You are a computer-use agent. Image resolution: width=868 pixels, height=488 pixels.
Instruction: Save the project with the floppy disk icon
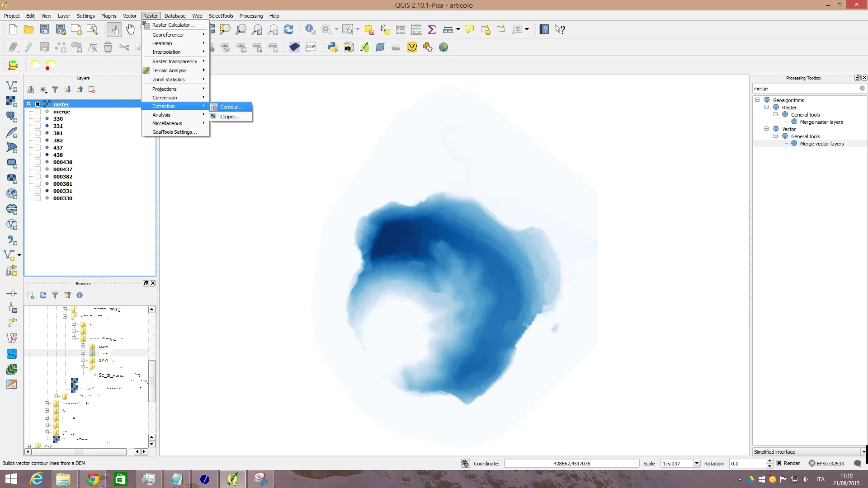tap(44, 29)
